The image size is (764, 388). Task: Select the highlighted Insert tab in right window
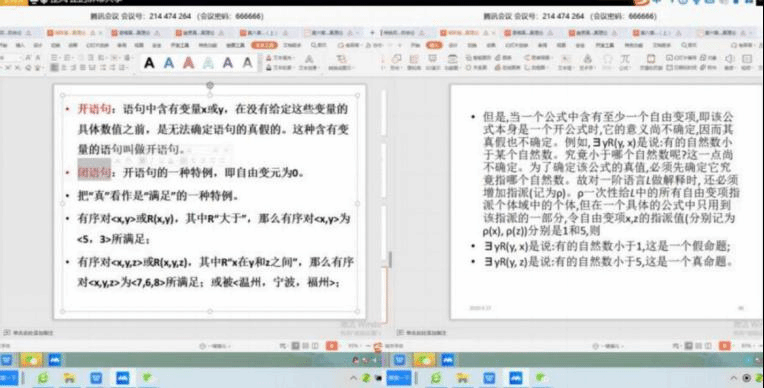(x=434, y=45)
